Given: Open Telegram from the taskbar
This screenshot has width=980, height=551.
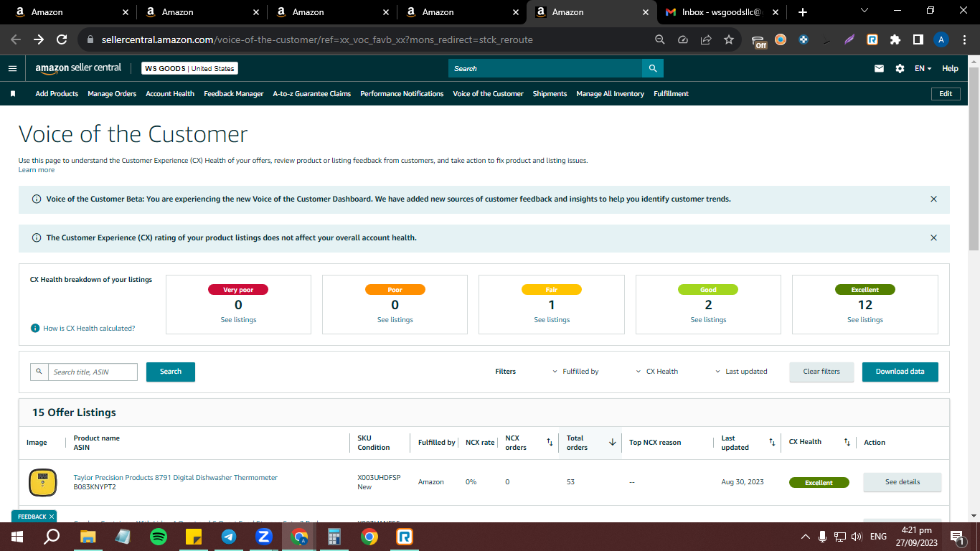Looking at the screenshot, I should point(229,536).
